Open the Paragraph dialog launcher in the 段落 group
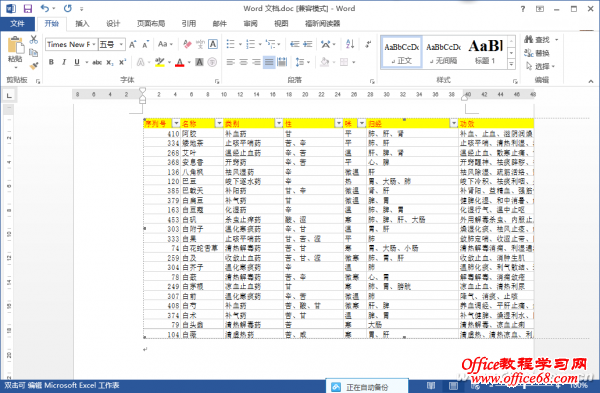 372,81
